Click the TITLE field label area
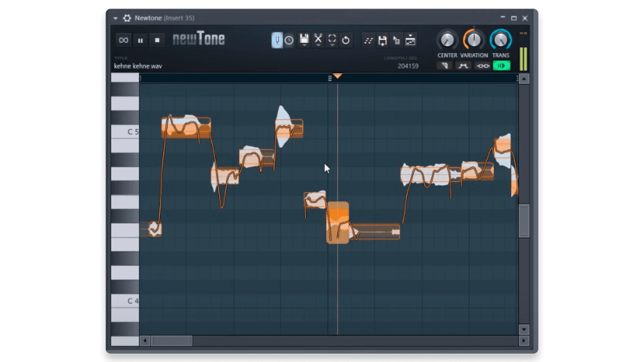644x362 pixels. pyautogui.click(x=122, y=58)
